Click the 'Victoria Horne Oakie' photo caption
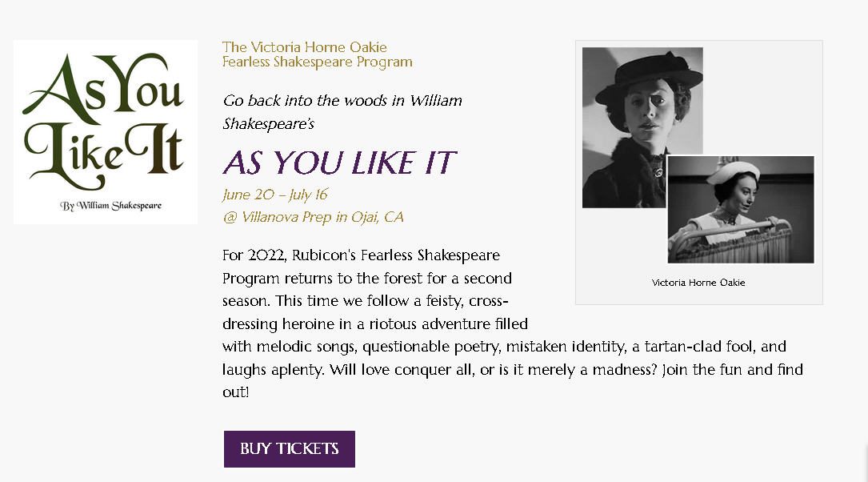Screen dimensions: 868x482 (x=698, y=283)
